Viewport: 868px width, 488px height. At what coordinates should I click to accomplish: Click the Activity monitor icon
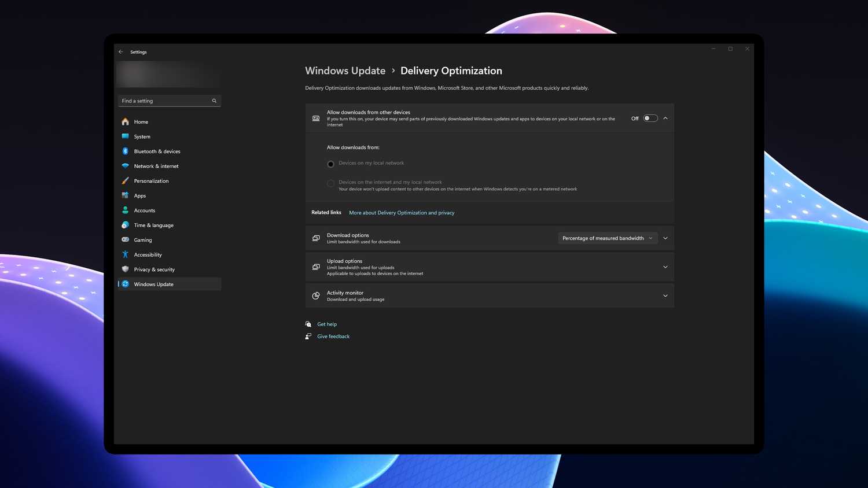(x=316, y=295)
